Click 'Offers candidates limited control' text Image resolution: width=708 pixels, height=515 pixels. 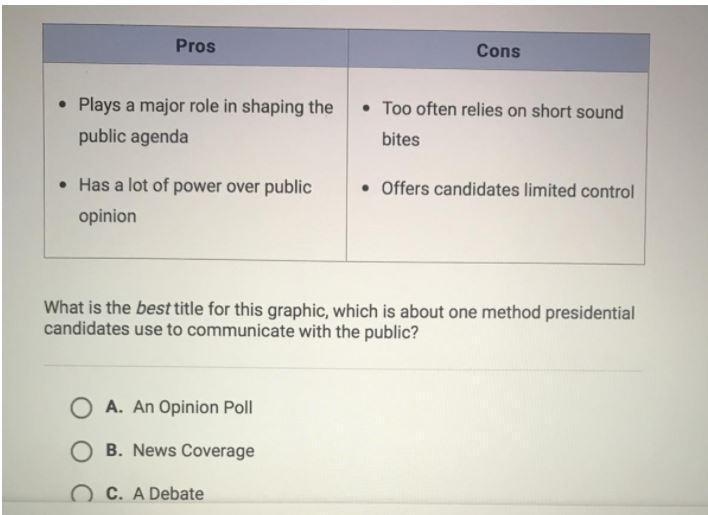[508, 190]
